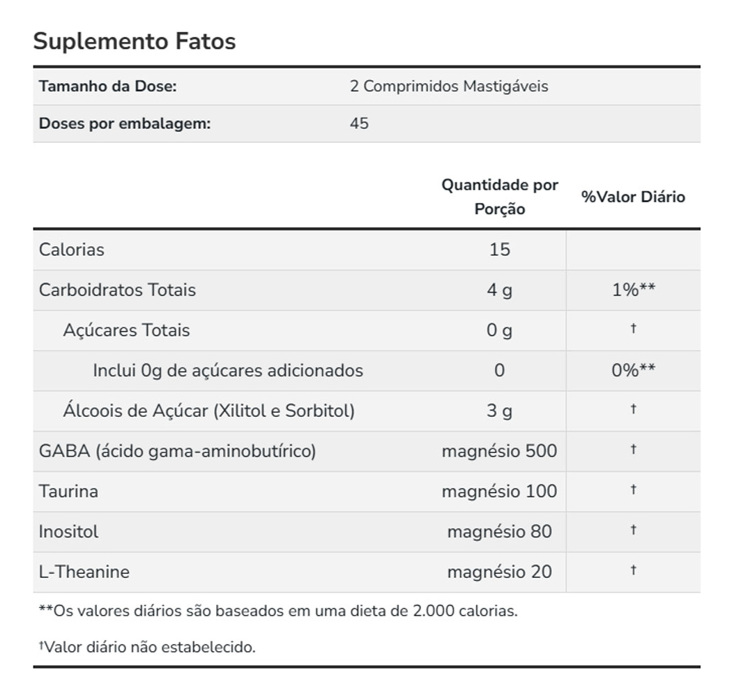The height and width of the screenshot is (700, 734).
Task: Click the calories amount 15
Action: [x=500, y=250]
